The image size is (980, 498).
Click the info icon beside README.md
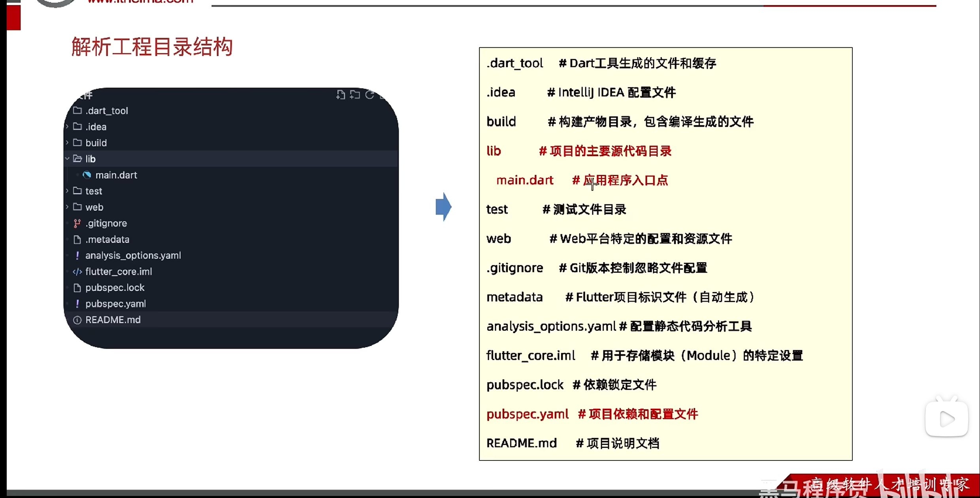[77, 320]
